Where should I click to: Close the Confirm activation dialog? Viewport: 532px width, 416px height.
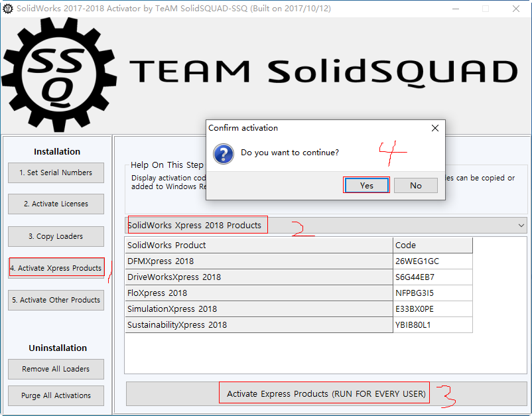pos(435,128)
